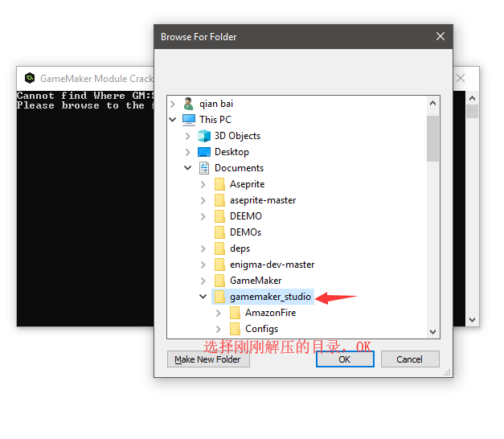Click GameMaker Module Crack window app icon
The width and height of the screenshot is (504, 439).
click(x=30, y=78)
